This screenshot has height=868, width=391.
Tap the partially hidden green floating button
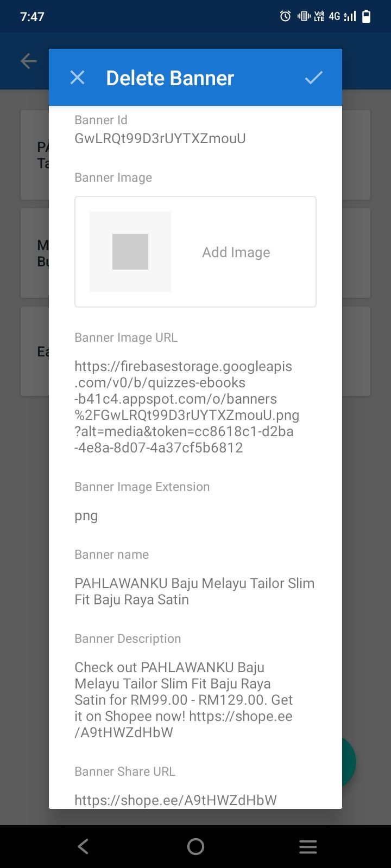349,762
